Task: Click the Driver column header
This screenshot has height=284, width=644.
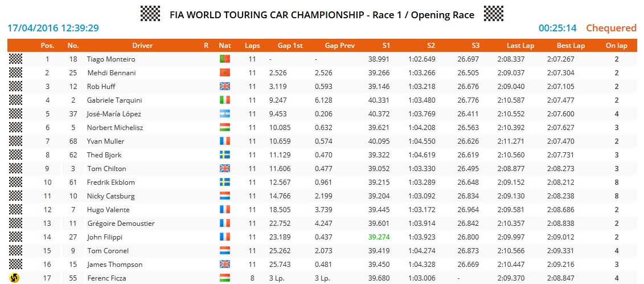Action: point(142,46)
